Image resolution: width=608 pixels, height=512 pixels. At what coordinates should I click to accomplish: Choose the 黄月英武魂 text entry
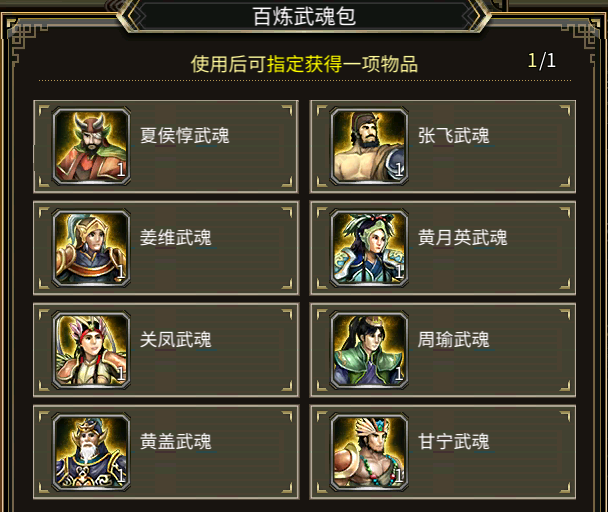click(x=462, y=237)
